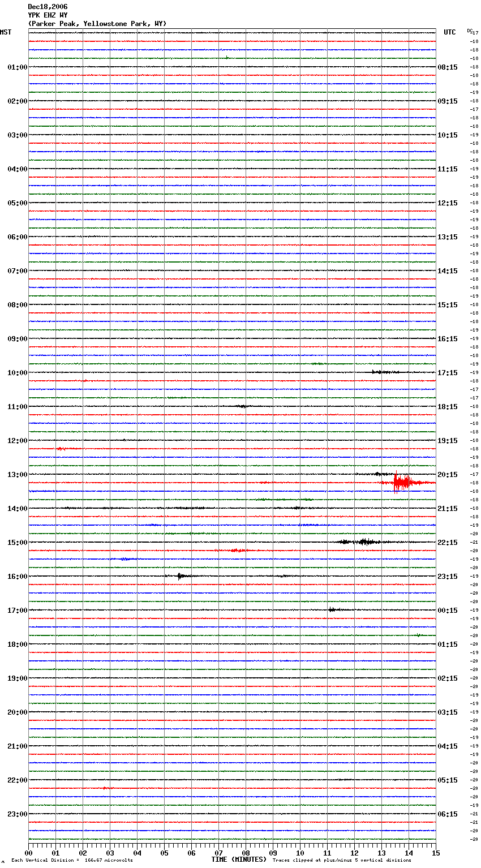Select the 19:00 MST time label
Image resolution: width=481 pixels, height=868 pixels.
coord(18,678)
